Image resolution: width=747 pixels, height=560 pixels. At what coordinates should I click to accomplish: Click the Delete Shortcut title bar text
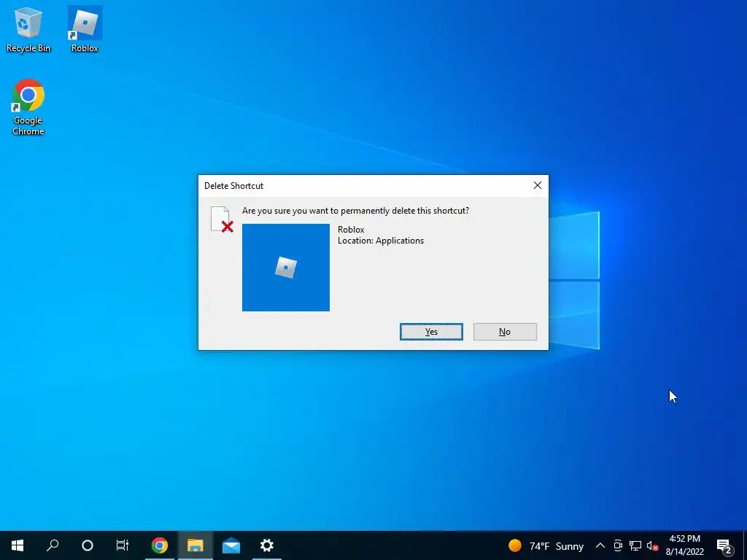(x=233, y=186)
